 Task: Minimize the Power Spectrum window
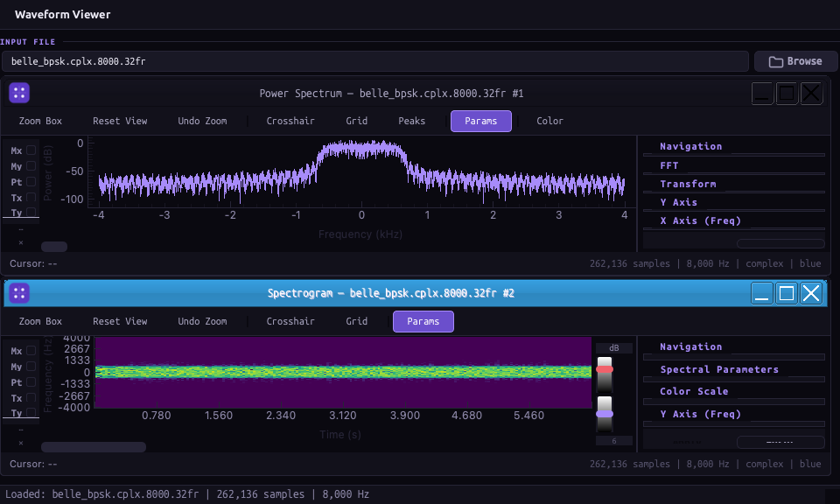pos(762,94)
